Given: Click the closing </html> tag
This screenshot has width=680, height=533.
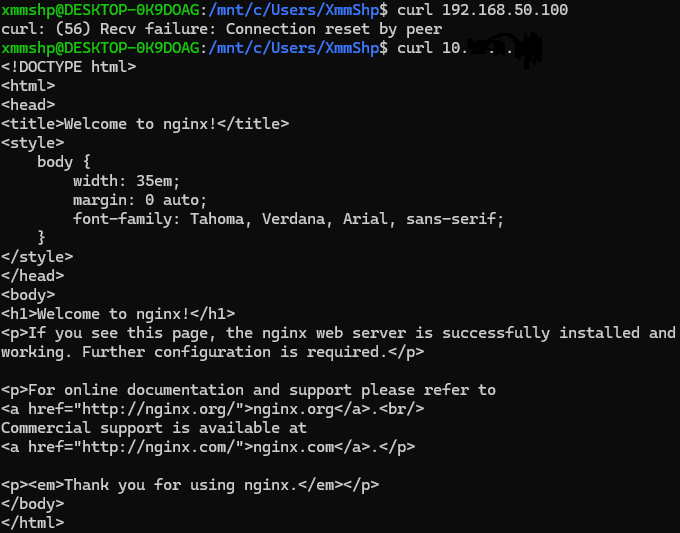Looking at the screenshot, I should tap(32, 523).
